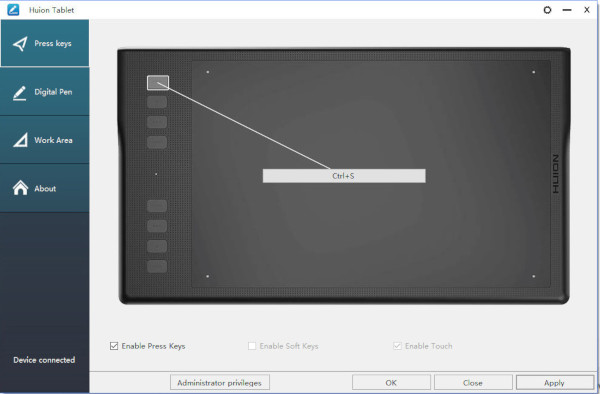Select the highlighted first press key on tablet
This screenshot has height=394, width=600.
click(x=158, y=83)
